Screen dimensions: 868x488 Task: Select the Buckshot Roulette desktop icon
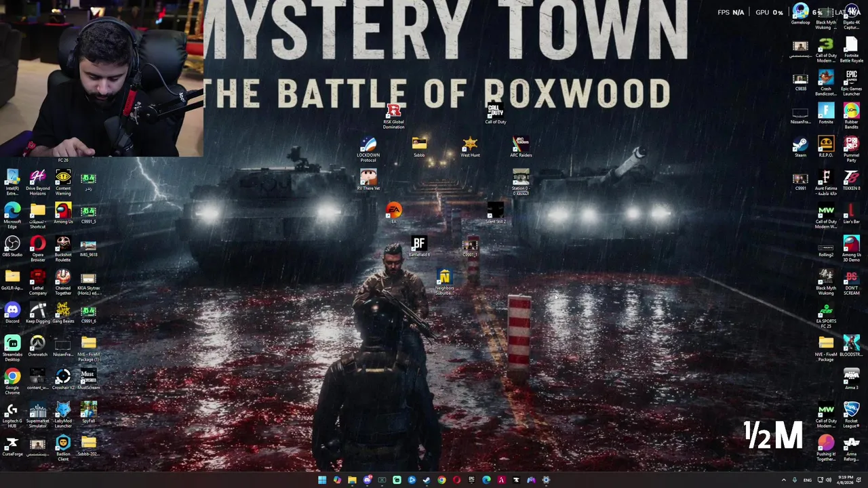tap(63, 249)
